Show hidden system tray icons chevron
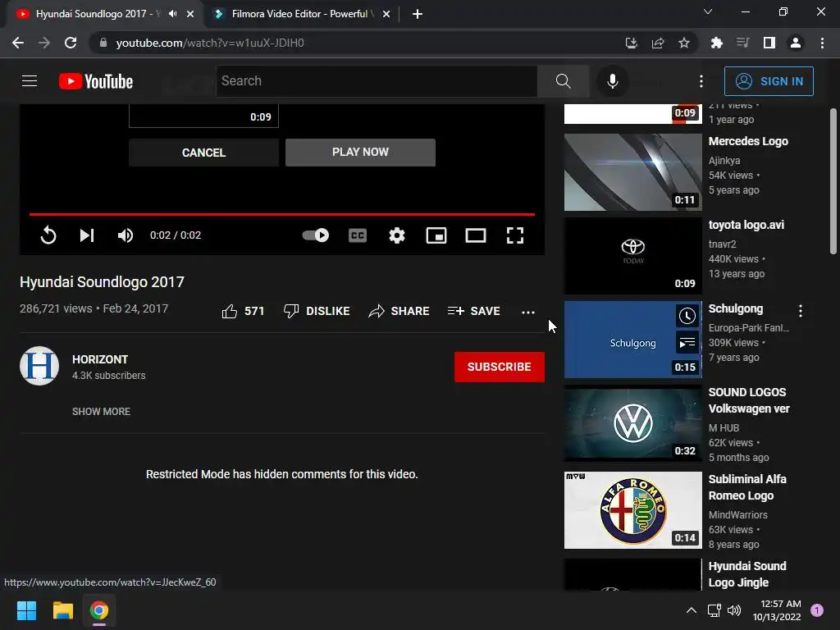Screen dimensions: 840x630 692,610
